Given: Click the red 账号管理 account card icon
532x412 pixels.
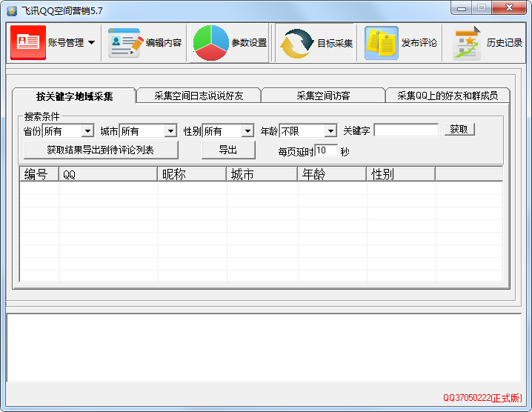Looking at the screenshot, I should pyautogui.click(x=28, y=42).
